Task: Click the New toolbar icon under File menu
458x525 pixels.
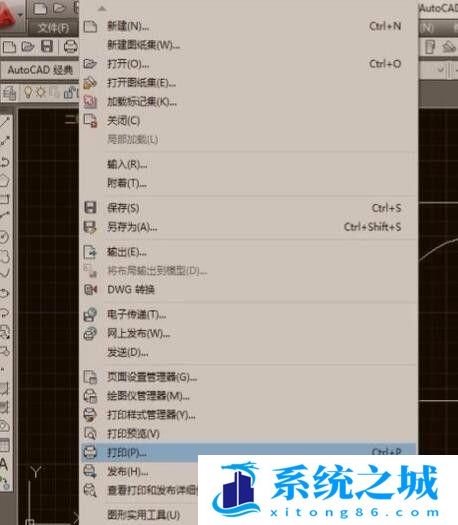Action: pyautogui.click(x=9, y=47)
